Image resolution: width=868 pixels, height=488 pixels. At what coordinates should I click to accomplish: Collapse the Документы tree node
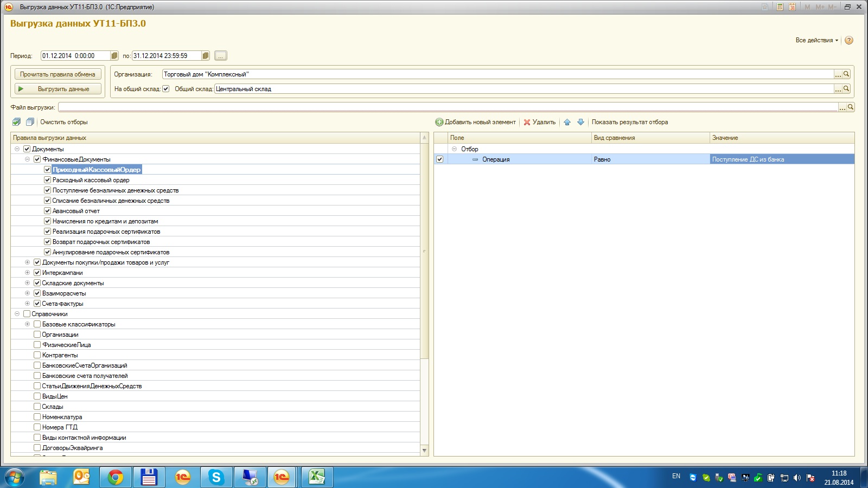[17, 149]
